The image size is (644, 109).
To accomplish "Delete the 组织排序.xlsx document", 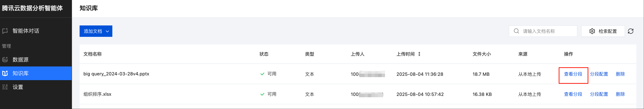I will (x=620, y=94).
